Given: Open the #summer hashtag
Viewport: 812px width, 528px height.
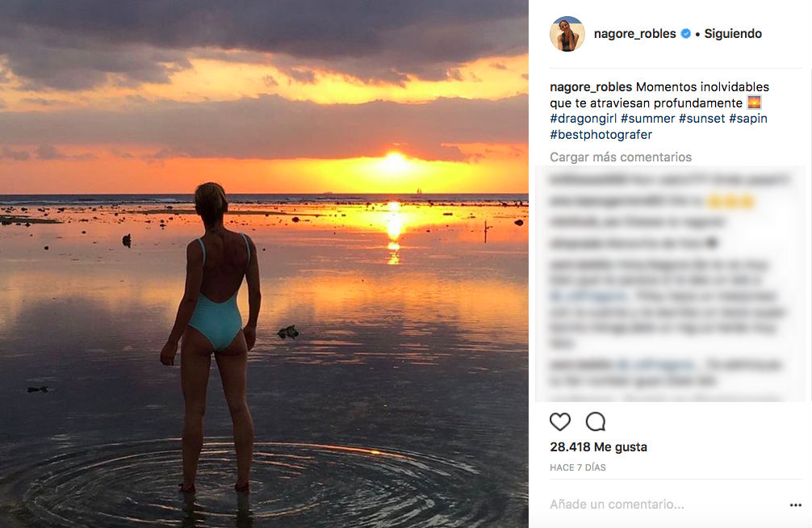Looking at the screenshot, I should (647, 119).
